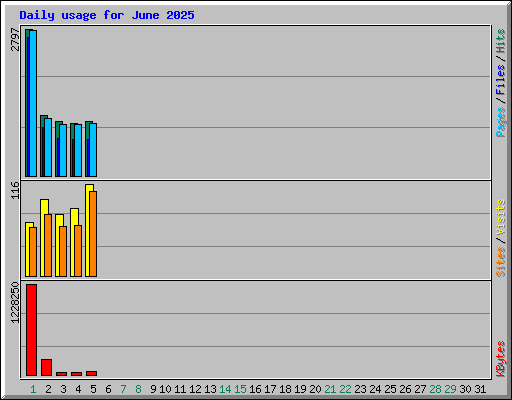Image resolution: width=512 pixels, height=400 pixels.
Task: Click the green Hits legend label
Action: (x=500, y=41)
